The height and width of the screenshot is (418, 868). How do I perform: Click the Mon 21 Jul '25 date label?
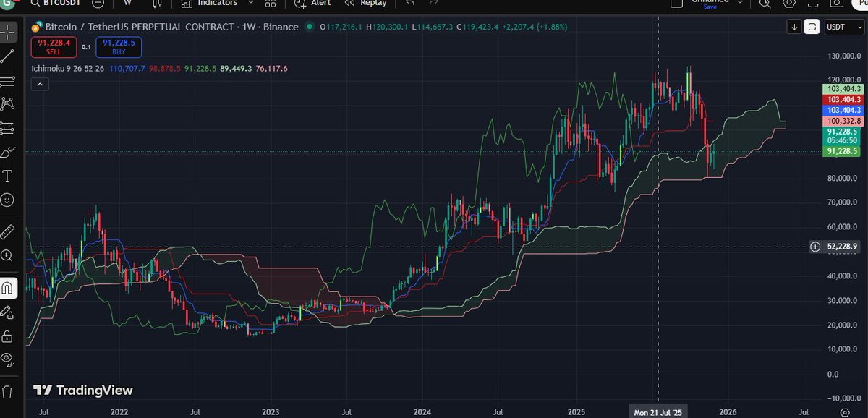(658, 412)
